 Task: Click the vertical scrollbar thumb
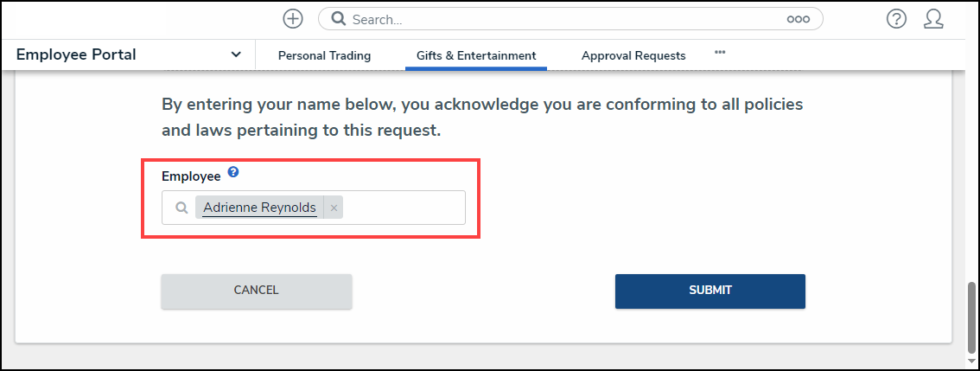tap(971, 311)
